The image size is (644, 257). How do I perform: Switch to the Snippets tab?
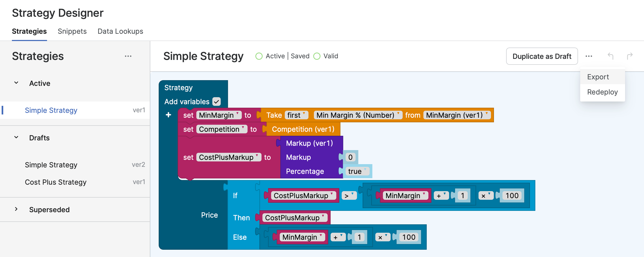point(72,31)
